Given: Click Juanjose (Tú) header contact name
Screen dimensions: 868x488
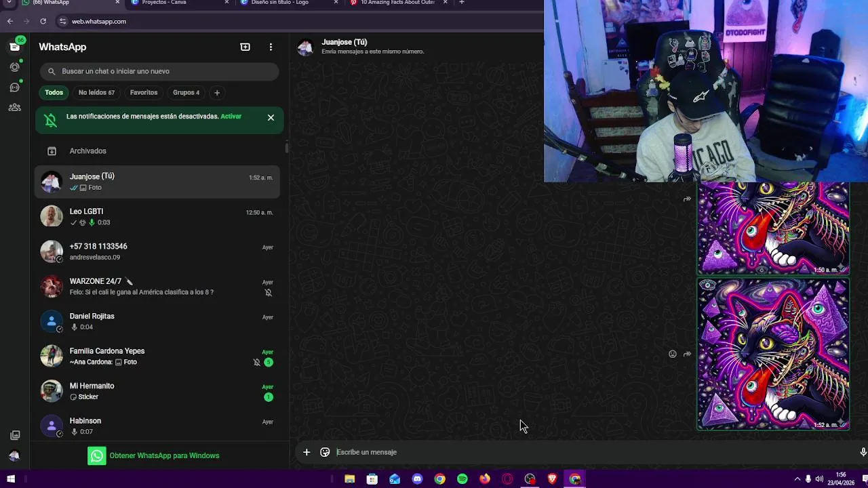Looking at the screenshot, I should click(344, 42).
